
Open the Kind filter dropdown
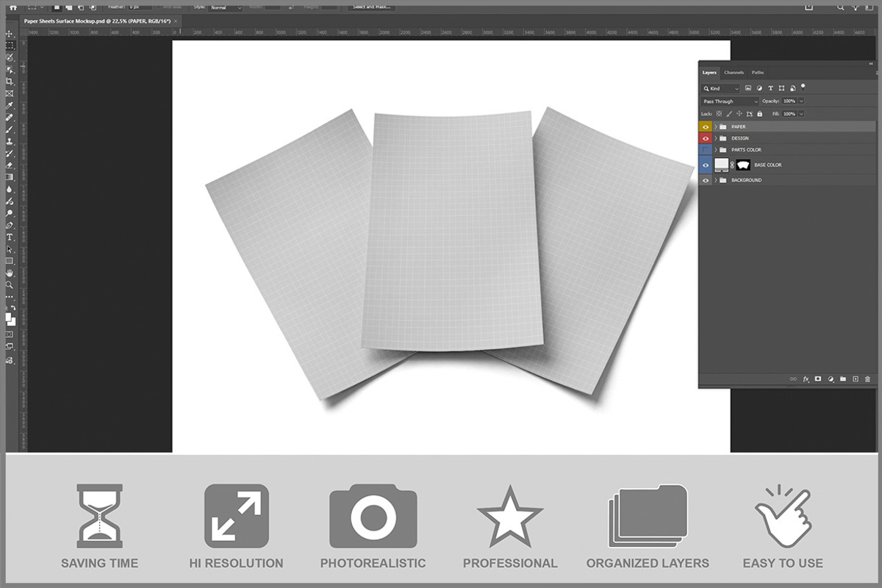click(x=720, y=88)
